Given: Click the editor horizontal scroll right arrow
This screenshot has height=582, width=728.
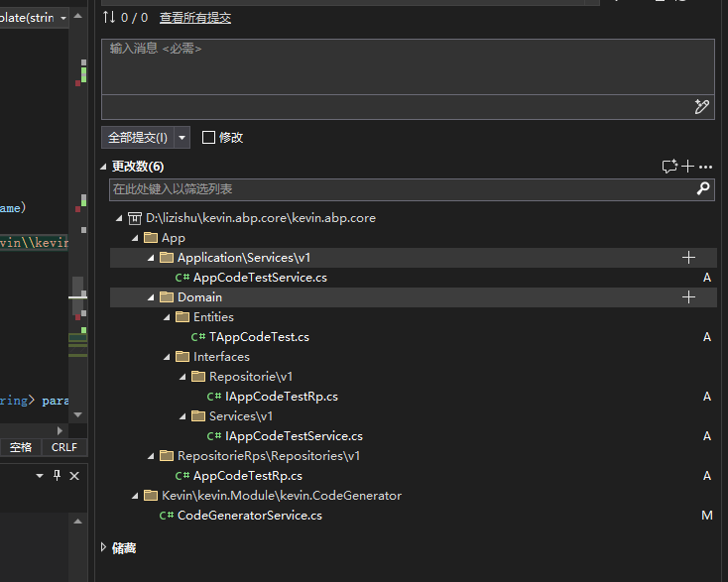Looking at the screenshot, I should [x=60, y=430].
